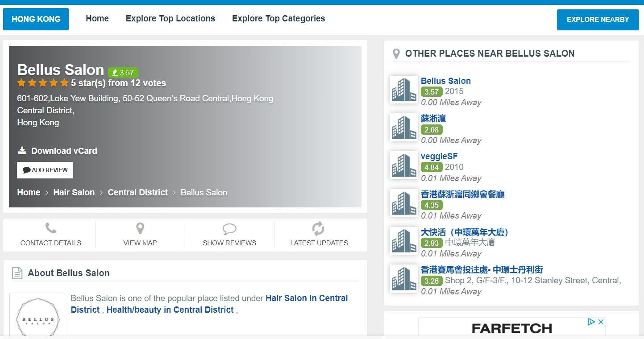Click the 4.84 rating badge

click(432, 167)
